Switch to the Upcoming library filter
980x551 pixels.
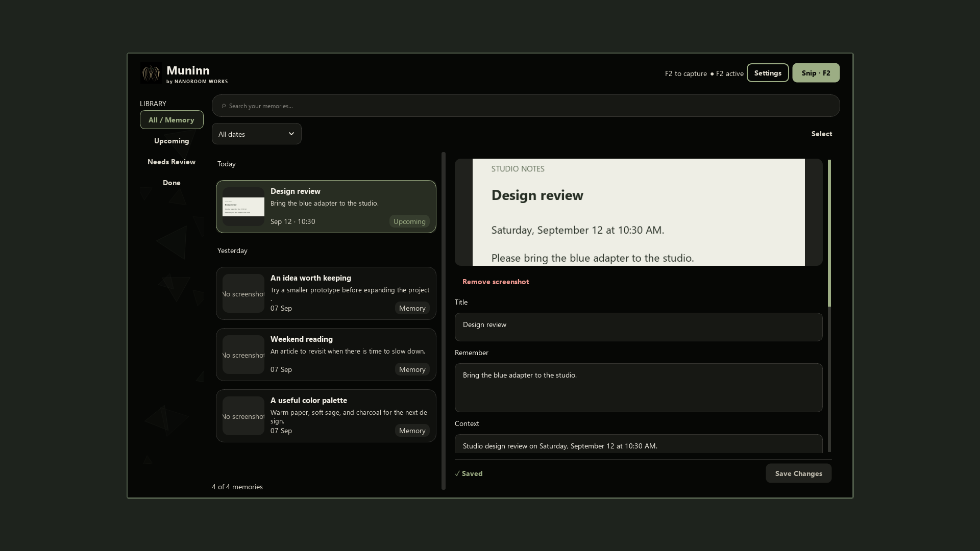pyautogui.click(x=171, y=141)
